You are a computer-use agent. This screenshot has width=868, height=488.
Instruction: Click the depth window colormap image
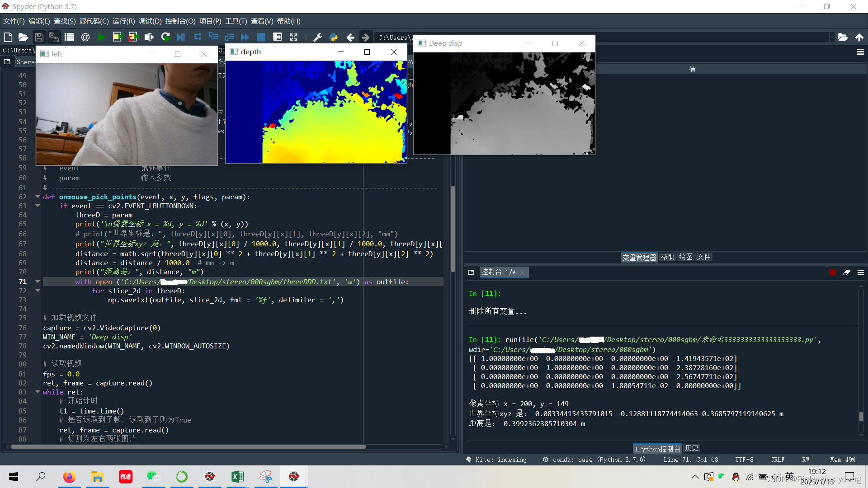coord(316,112)
